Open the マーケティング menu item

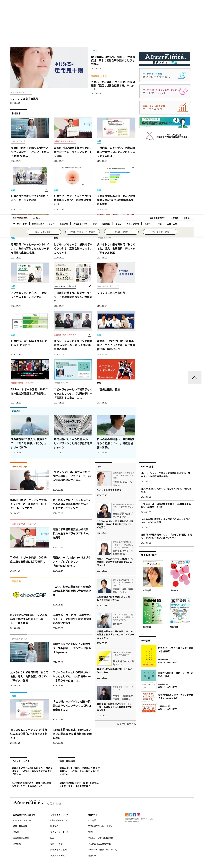[x=20, y=224]
